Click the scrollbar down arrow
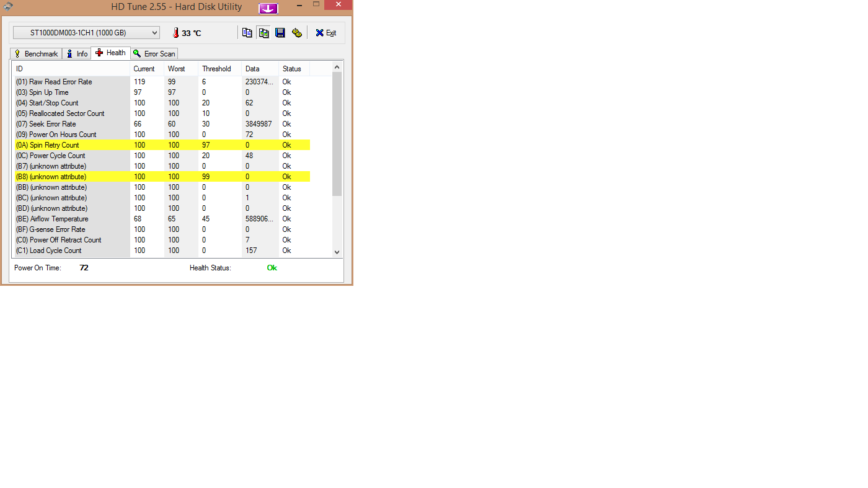 pyautogui.click(x=337, y=252)
